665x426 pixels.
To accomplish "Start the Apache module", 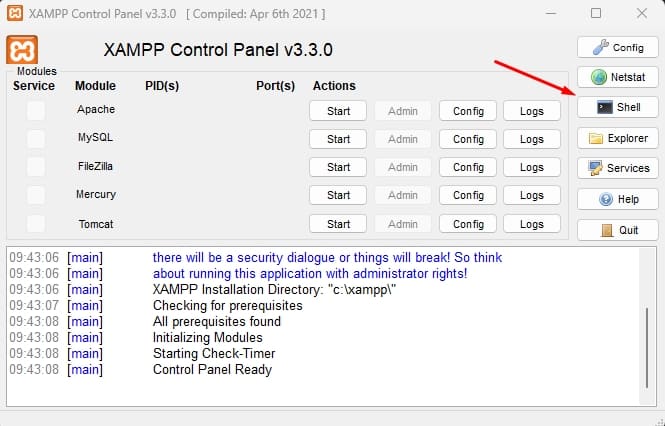I will tap(338, 111).
